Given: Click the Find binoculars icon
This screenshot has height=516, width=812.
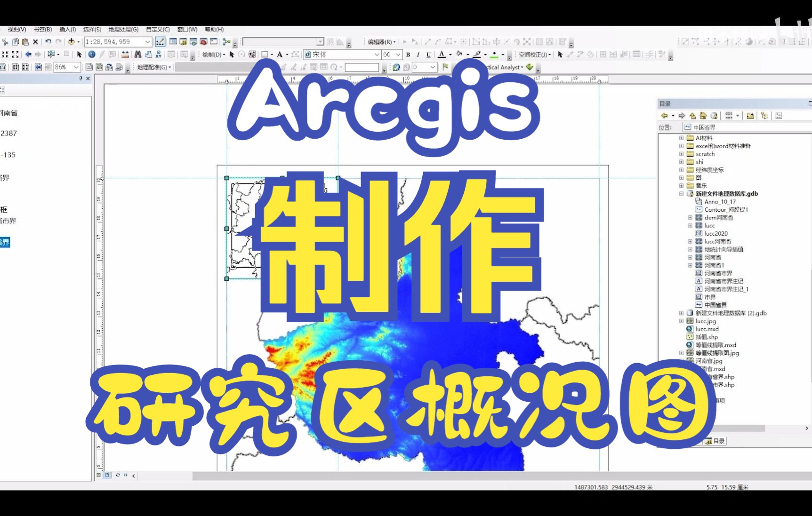Looking at the screenshot, I should click(x=138, y=55).
